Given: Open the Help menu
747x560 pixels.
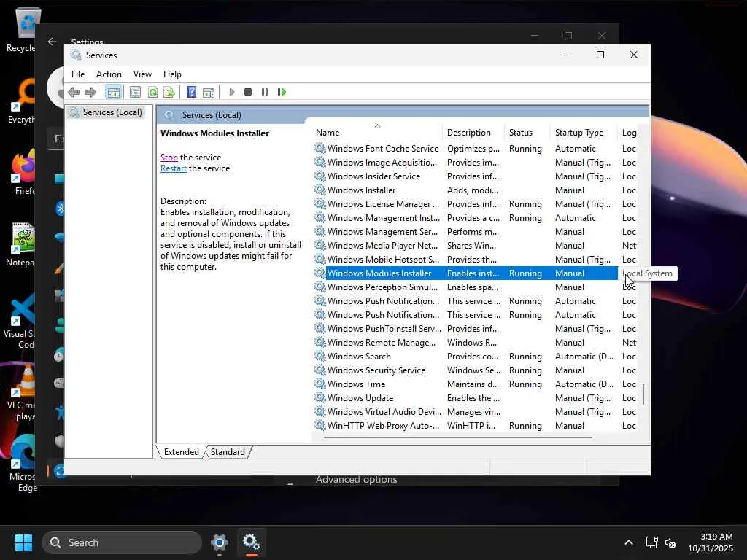Looking at the screenshot, I should point(172,74).
